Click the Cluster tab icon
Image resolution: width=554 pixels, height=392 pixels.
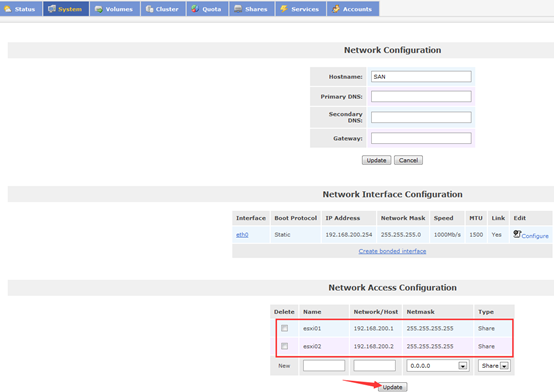[x=149, y=9]
